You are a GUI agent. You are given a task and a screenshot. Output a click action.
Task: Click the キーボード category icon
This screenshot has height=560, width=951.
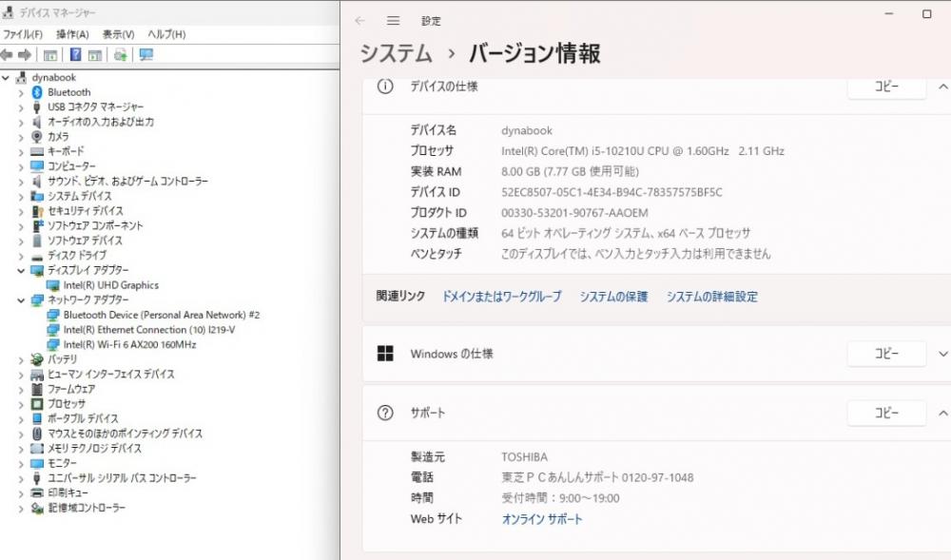click(x=37, y=151)
